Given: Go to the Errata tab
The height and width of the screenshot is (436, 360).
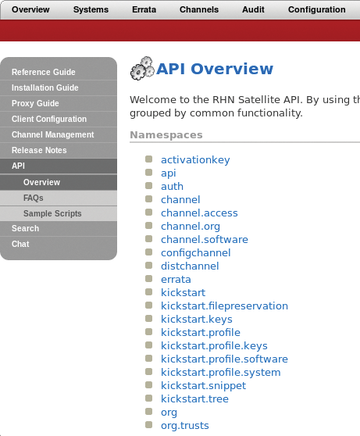Looking at the screenshot, I should pyautogui.click(x=144, y=10).
